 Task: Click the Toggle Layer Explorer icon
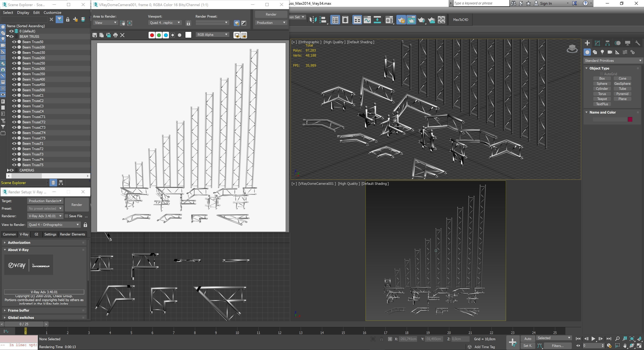(x=345, y=20)
